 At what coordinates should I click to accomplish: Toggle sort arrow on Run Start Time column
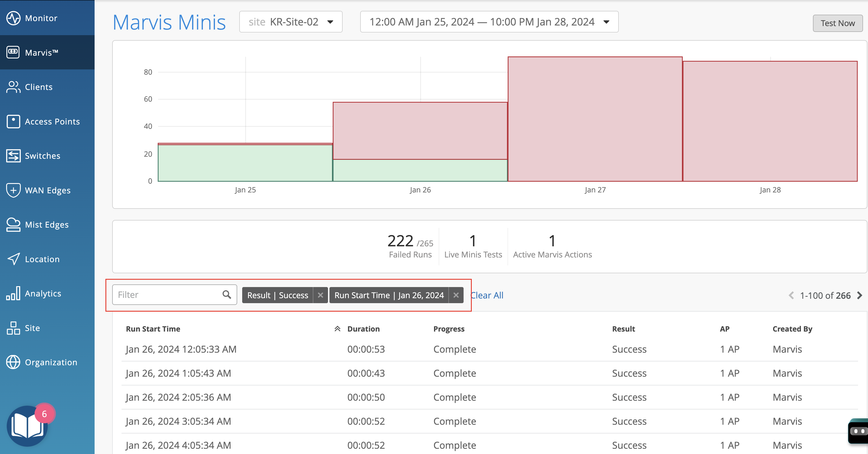[337, 329]
